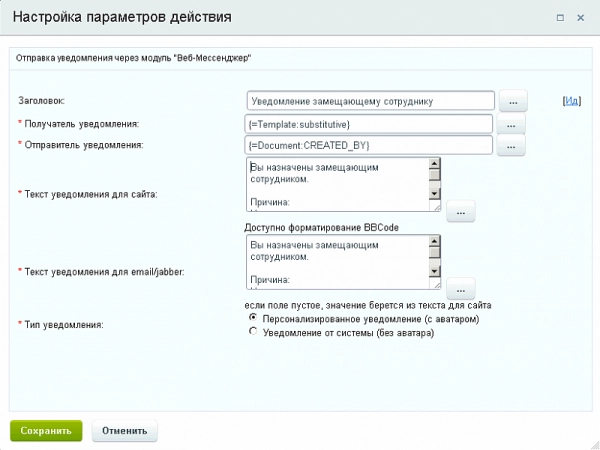The image size is (600, 450).
Task: Click the Сохранить button
Action: [x=46, y=430]
